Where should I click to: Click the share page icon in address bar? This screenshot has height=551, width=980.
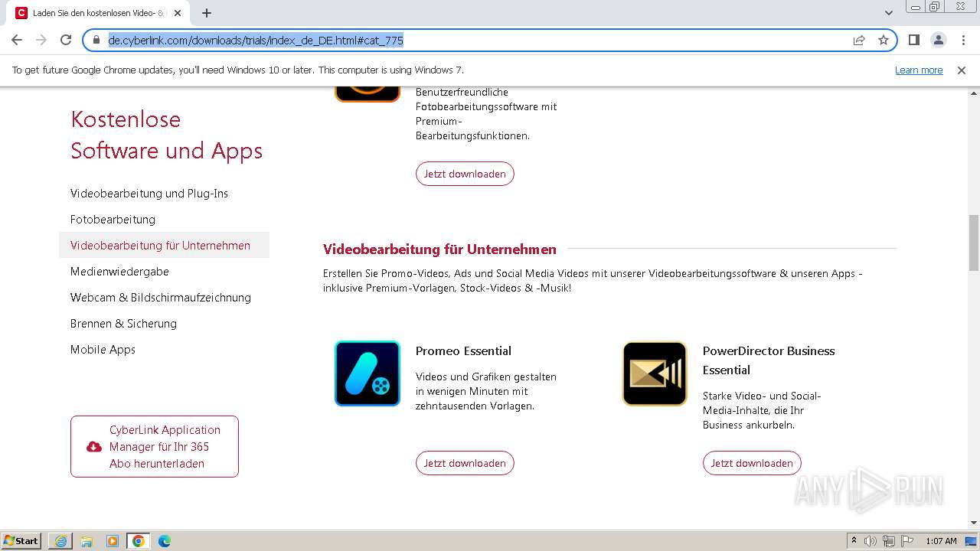[x=859, y=40]
